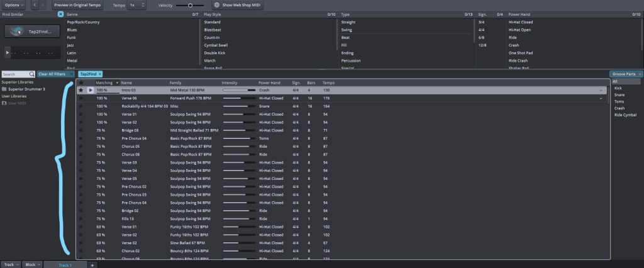Viewport: 644px width, 268px height.
Task: Click the Tap2Find drum pad button
Action: point(31,31)
